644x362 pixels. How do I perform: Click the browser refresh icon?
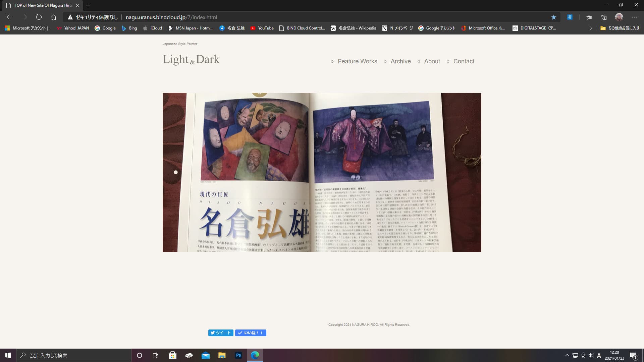(39, 17)
